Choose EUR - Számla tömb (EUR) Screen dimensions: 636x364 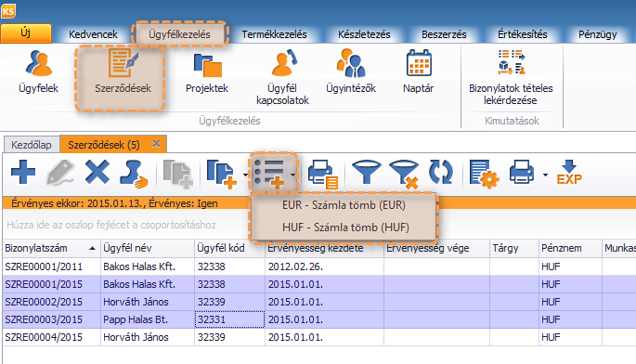click(344, 205)
